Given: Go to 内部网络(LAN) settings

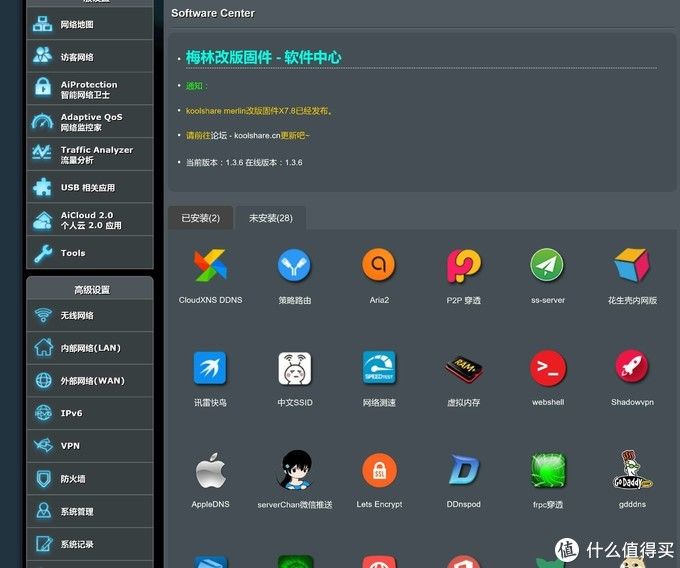Looking at the screenshot, I should [90, 348].
